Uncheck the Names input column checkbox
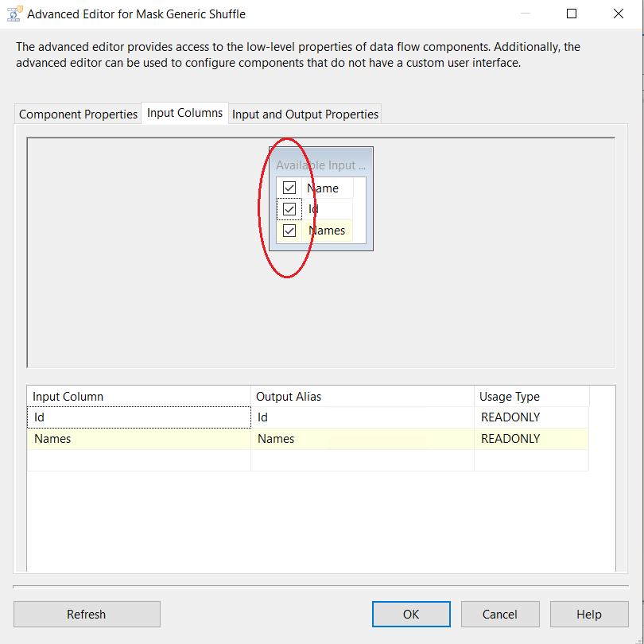Screen dimensions: 644x644 coord(289,231)
